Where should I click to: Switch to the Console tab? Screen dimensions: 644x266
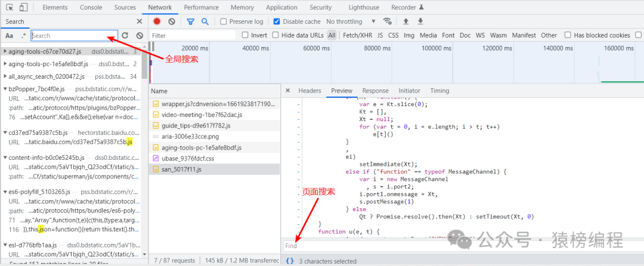(91, 7)
